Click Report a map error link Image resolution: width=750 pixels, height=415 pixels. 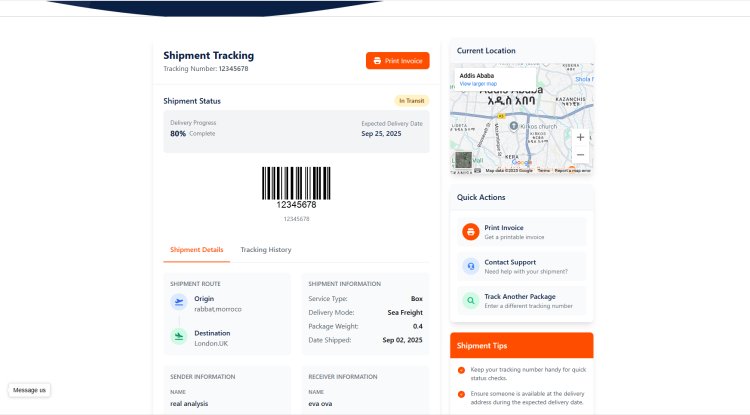coord(573,171)
